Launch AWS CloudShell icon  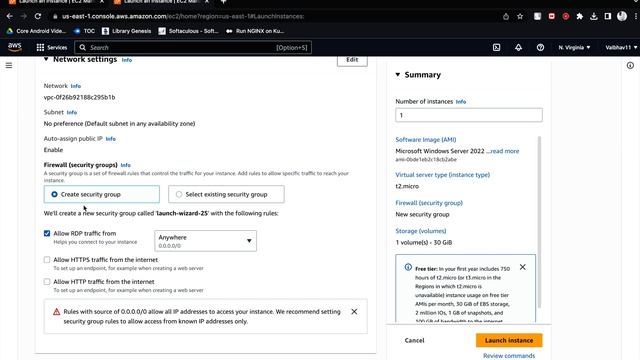[x=496, y=47]
